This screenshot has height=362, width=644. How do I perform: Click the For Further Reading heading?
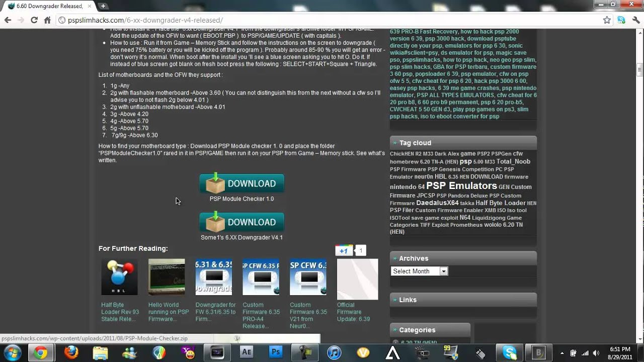click(133, 248)
